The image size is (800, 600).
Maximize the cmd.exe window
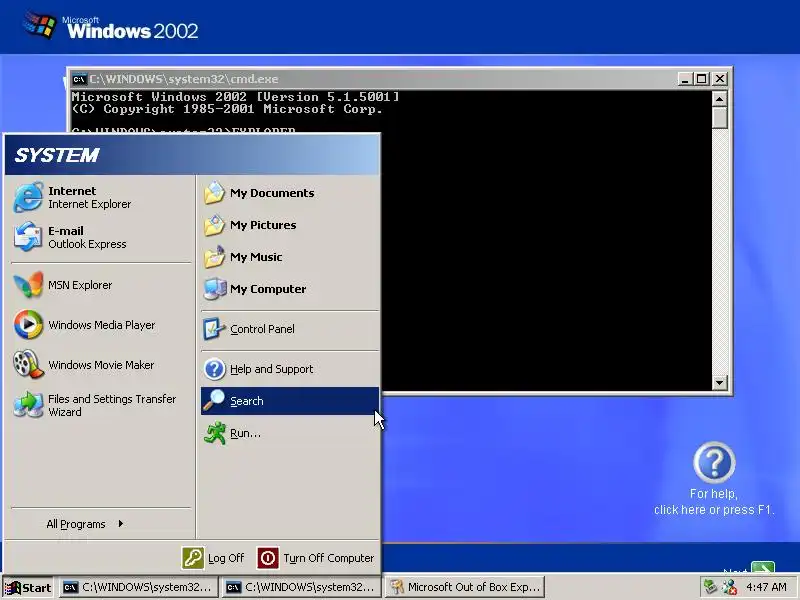click(x=702, y=79)
